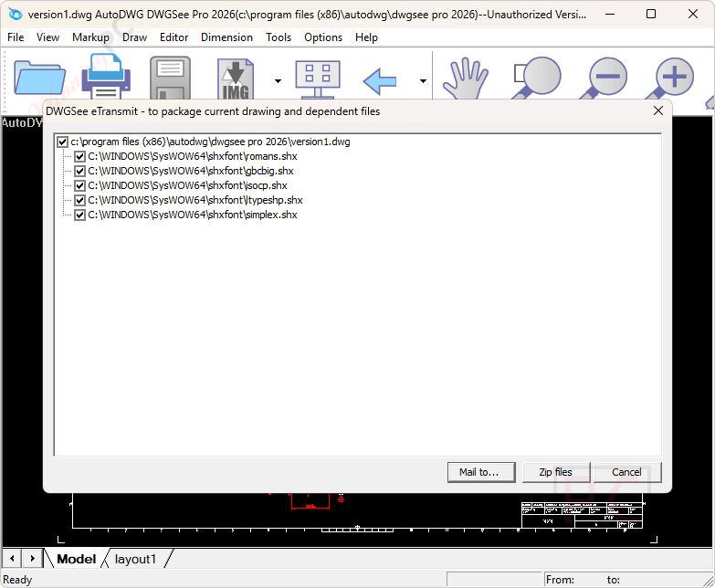
Task: Uncheck the version1.dwg root checkbox
Action: pos(62,142)
